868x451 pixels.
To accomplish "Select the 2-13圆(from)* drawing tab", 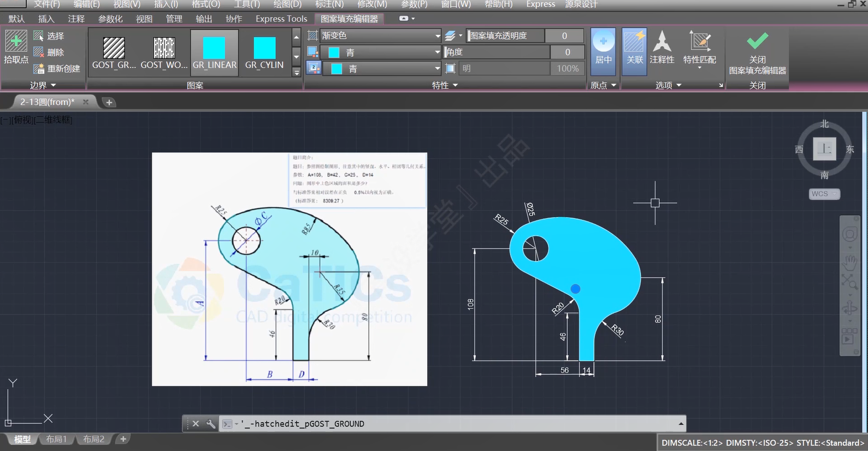I will point(47,102).
